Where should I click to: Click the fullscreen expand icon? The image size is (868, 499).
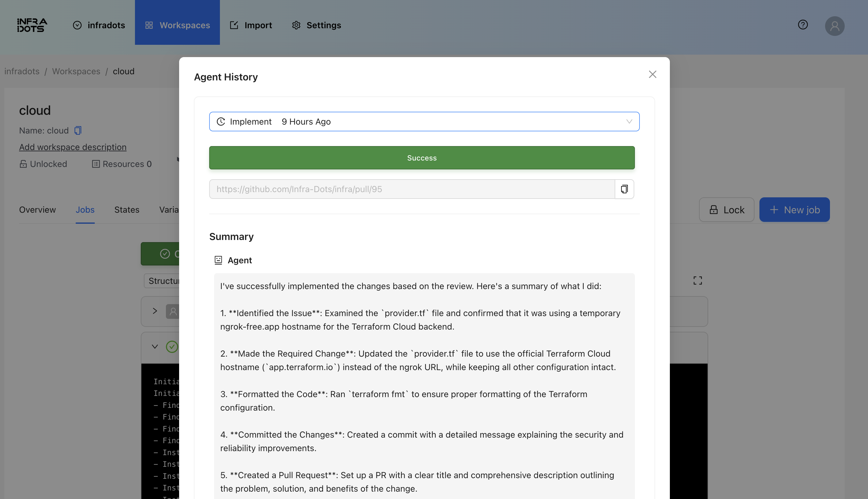click(697, 281)
